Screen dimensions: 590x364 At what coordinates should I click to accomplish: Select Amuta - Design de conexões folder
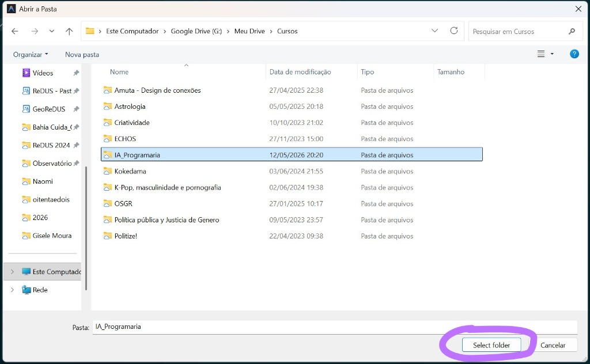pyautogui.click(x=157, y=90)
